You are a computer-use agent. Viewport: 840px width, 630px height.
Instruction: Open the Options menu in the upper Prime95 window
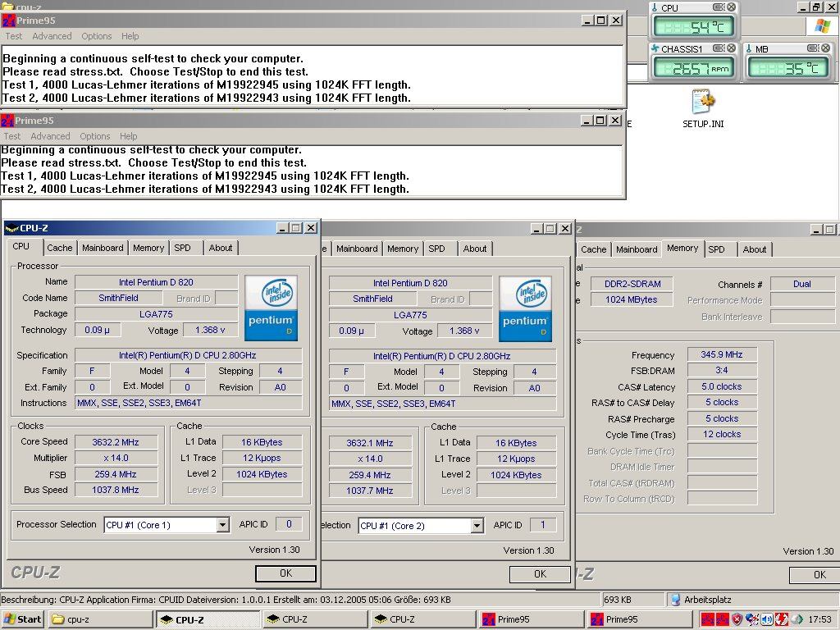pyautogui.click(x=97, y=36)
